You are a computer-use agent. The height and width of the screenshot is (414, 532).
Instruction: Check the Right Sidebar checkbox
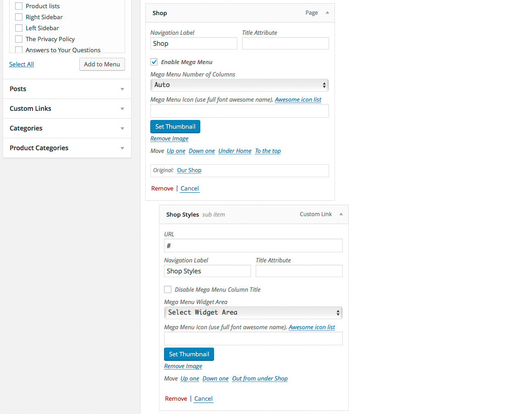coord(19,17)
